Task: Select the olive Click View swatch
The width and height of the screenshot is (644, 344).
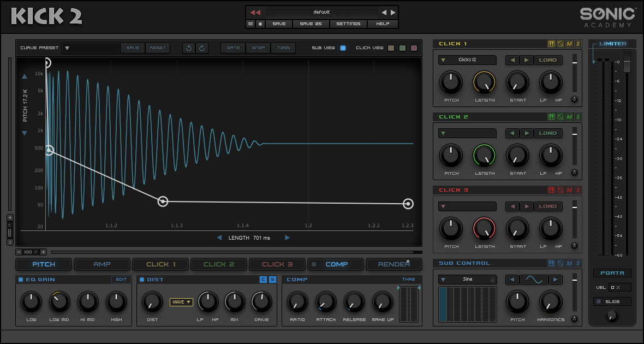Action: click(x=391, y=48)
